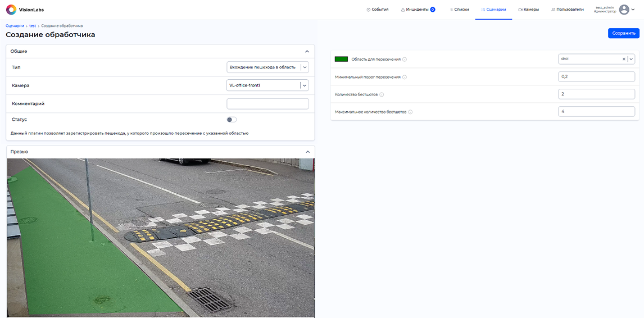Click the green area color swatch

pyautogui.click(x=341, y=59)
